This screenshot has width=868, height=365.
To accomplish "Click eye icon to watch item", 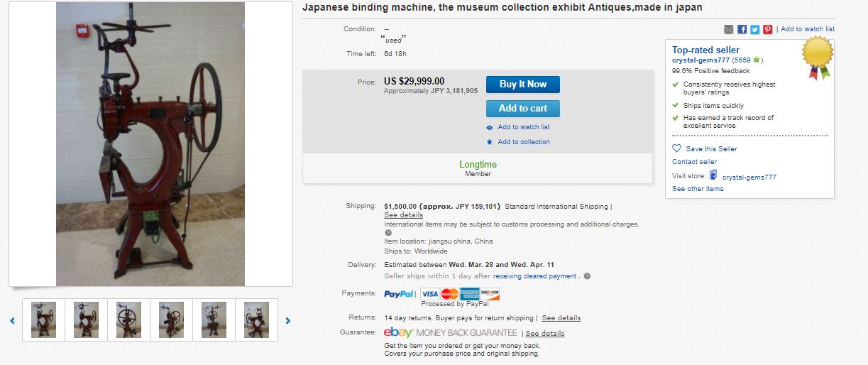I will [489, 128].
